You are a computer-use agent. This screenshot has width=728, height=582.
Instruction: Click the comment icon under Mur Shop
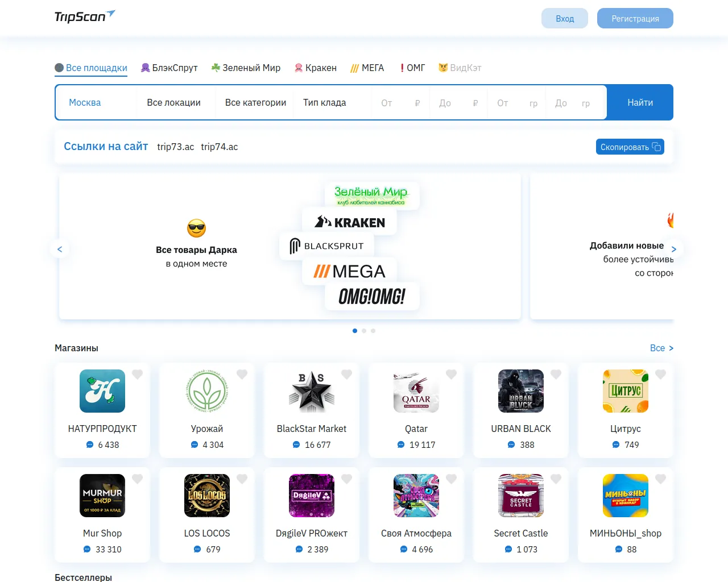[x=87, y=549]
